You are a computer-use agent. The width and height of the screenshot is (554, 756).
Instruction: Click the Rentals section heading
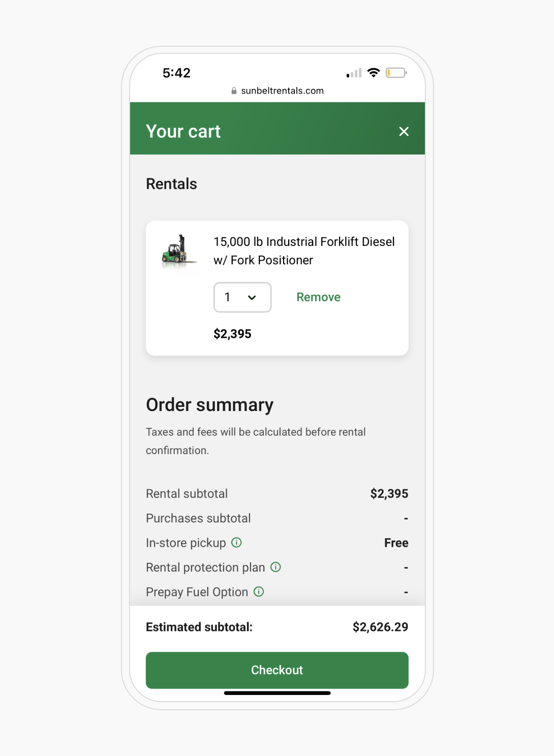point(171,184)
